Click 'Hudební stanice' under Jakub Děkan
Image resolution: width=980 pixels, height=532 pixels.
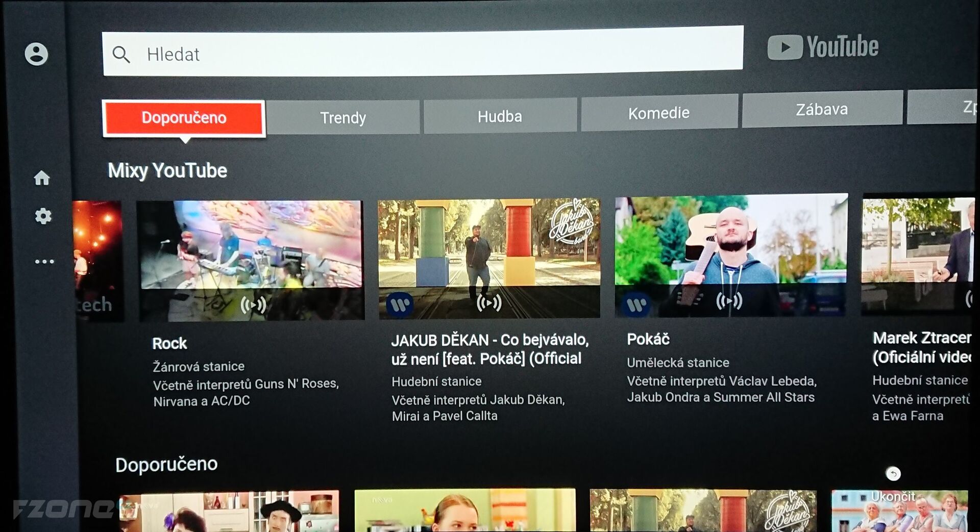pyautogui.click(x=436, y=382)
